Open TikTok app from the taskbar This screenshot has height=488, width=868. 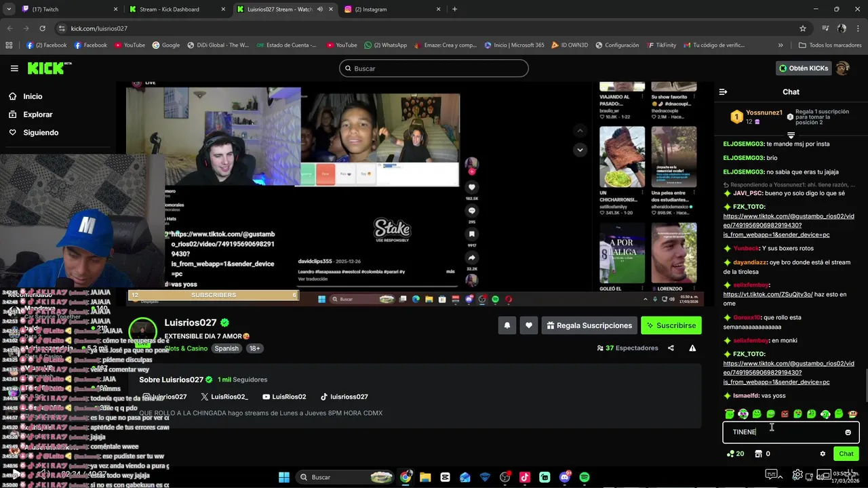pyautogui.click(x=525, y=477)
